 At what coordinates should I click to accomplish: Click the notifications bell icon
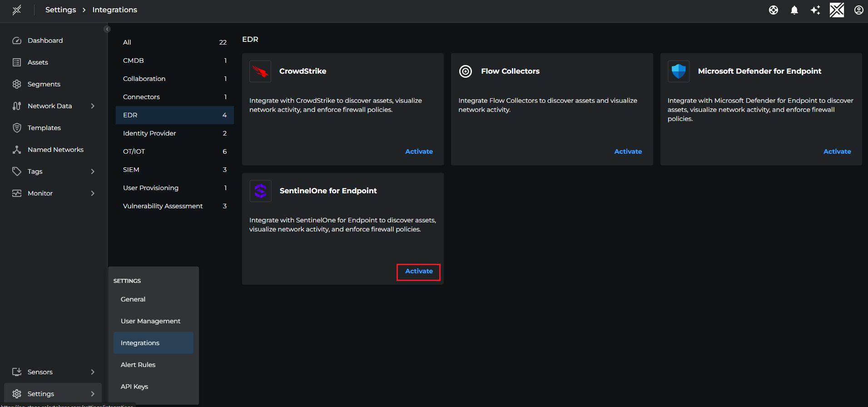[x=794, y=10]
